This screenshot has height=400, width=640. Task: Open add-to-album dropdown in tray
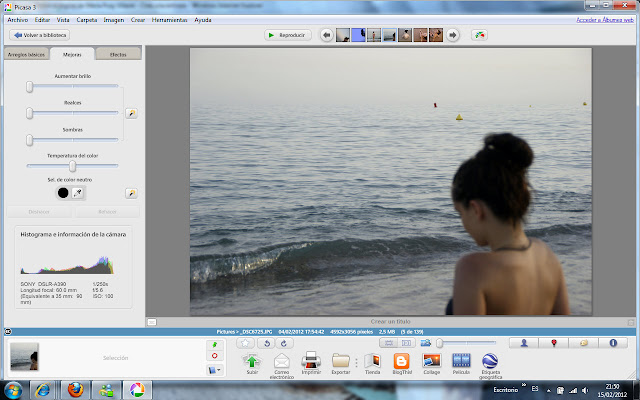[215, 370]
